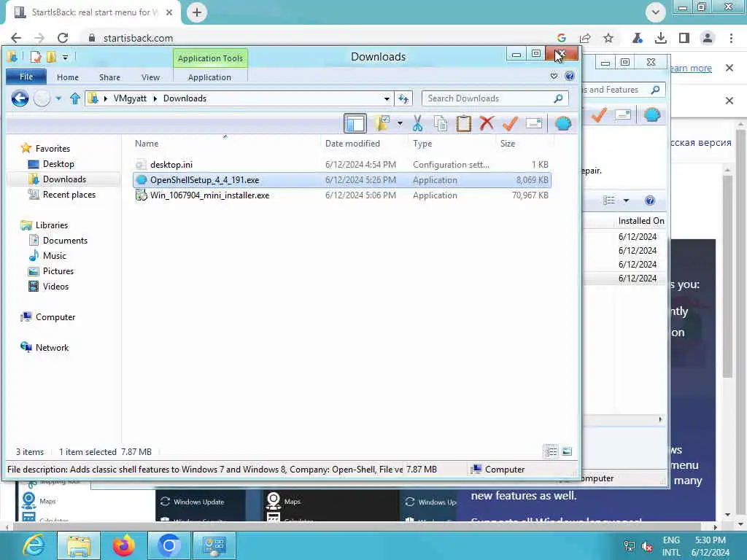
Task: Expand the ribbon with the chevron arrow
Action: pos(554,76)
